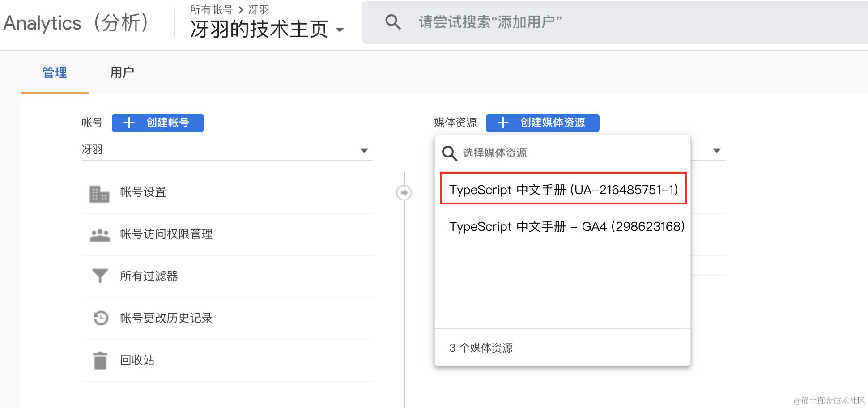868x408 pixels.
Task: Click the "3 个媒体资源" footer text
Action: [x=481, y=348]
